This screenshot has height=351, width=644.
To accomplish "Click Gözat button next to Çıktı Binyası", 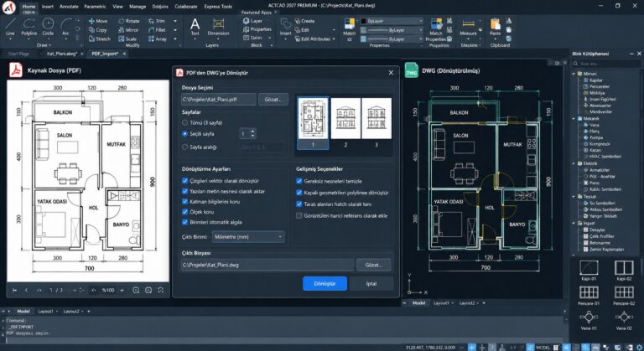I will click(374, 265).
